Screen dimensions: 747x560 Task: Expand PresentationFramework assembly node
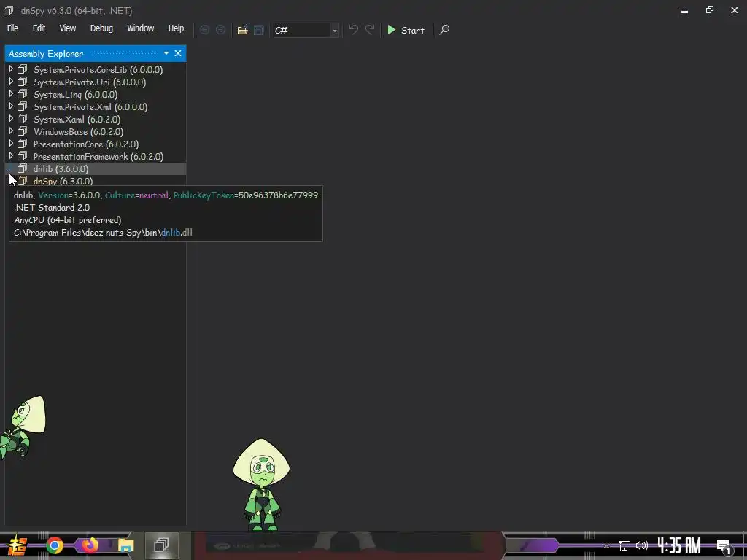pyautogui.click(x=11, y=156)
